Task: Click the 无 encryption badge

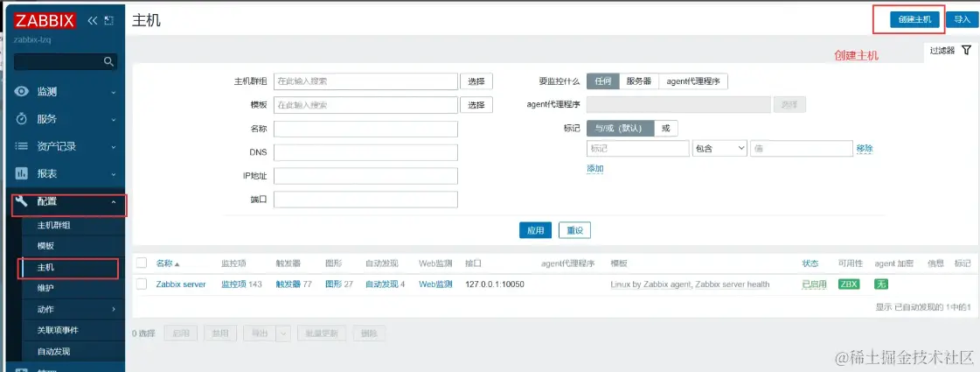Action: 882,284
